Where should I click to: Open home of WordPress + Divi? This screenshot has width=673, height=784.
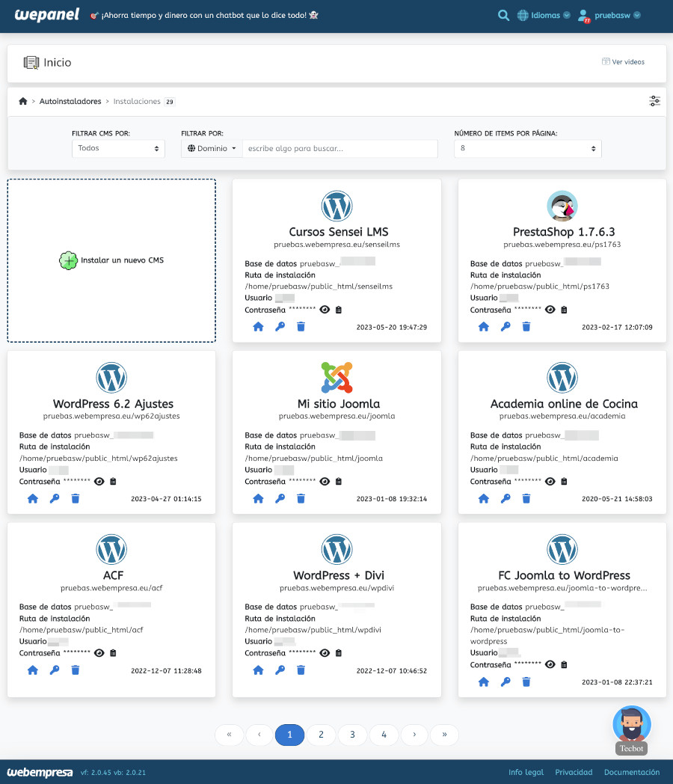258,670
